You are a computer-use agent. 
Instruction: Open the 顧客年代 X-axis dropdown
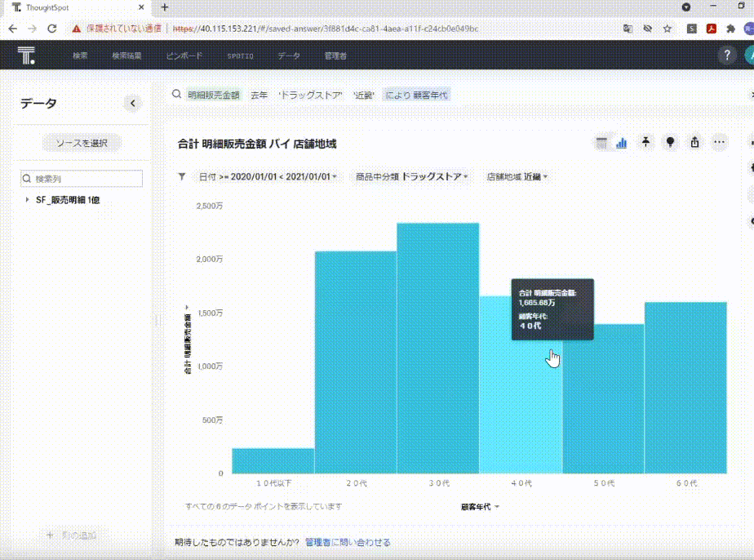[x=480, y=507]
